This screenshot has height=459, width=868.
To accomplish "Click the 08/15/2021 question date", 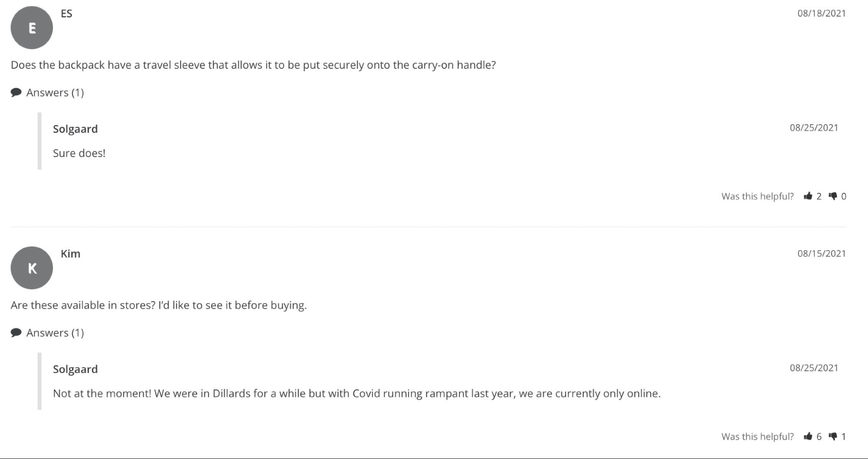I will 821,254.
